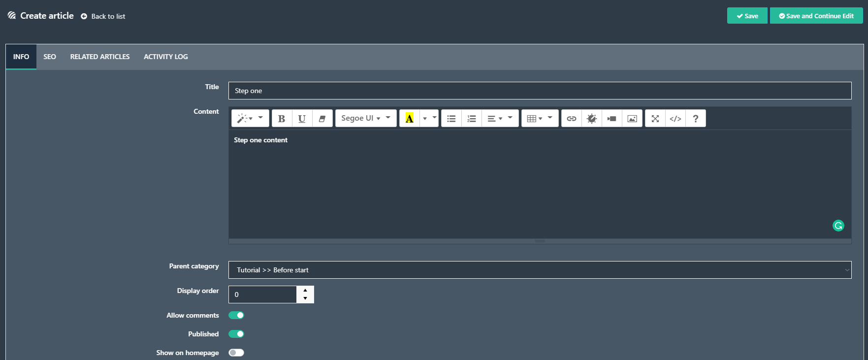Click inside the content editor text area
The height and width of the screenshot is (360, 868).
pyautogui.click(x=540, y=184)
